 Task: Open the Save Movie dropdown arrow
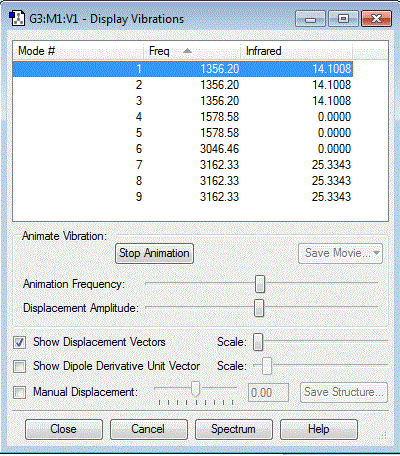pyautogui.click(x=376, y=253)
